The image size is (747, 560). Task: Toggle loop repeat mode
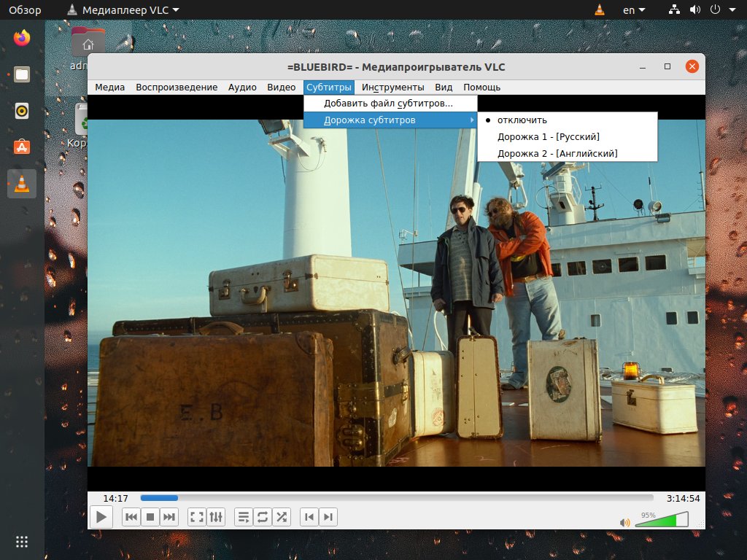click(x=263, y=517)
